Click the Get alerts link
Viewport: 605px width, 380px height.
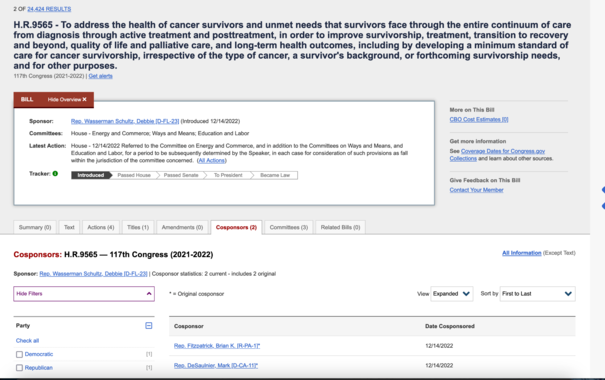tap(100, 76)
